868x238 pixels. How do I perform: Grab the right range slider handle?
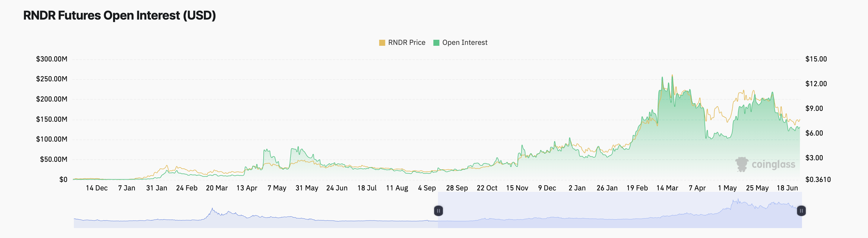[801, 211]
